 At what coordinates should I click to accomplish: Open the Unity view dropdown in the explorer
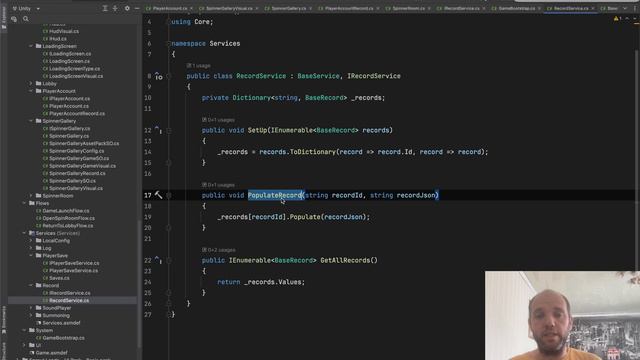pos(27,8)
